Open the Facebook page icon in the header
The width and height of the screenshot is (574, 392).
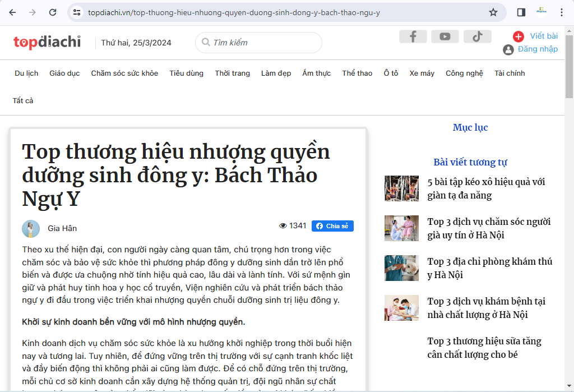coord(413,36)
